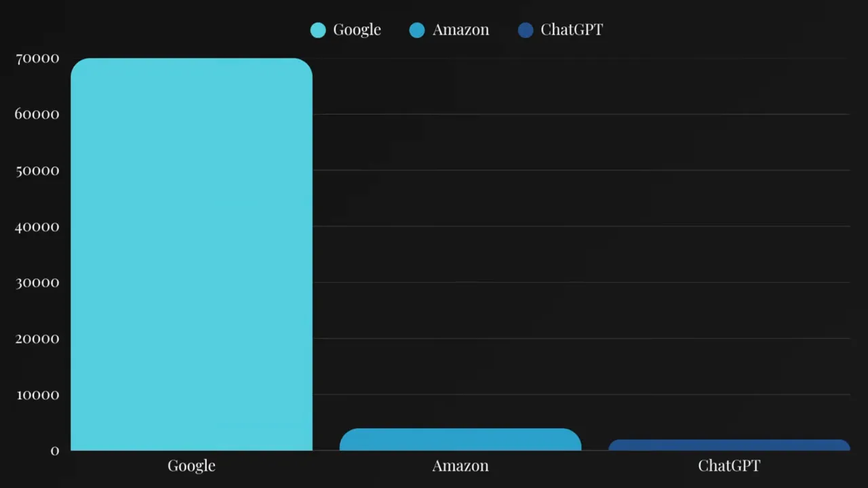868x488 pixels.
Task: Toggle the Google series legend label
Action: (x=357, y=30)
